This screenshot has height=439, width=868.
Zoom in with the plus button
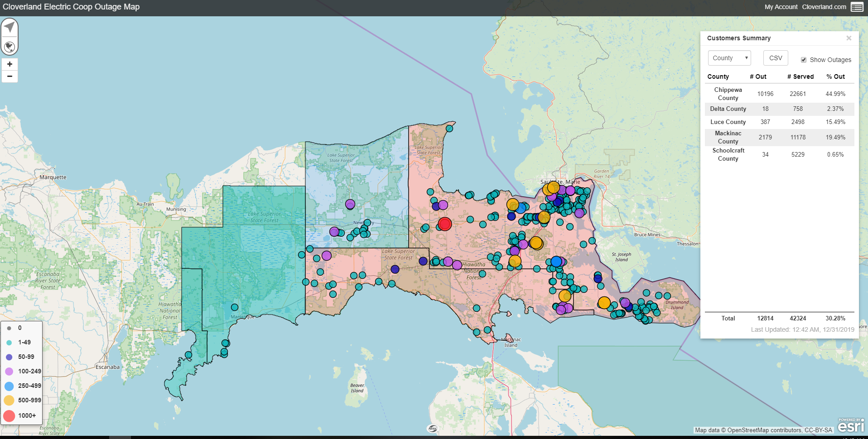tap(10, 64)
